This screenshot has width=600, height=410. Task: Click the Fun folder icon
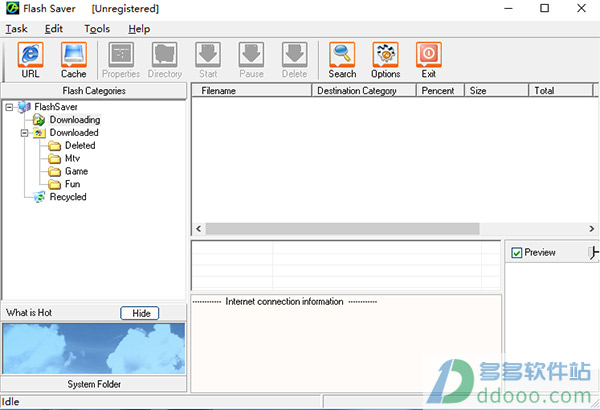click(x=54, y=185)
